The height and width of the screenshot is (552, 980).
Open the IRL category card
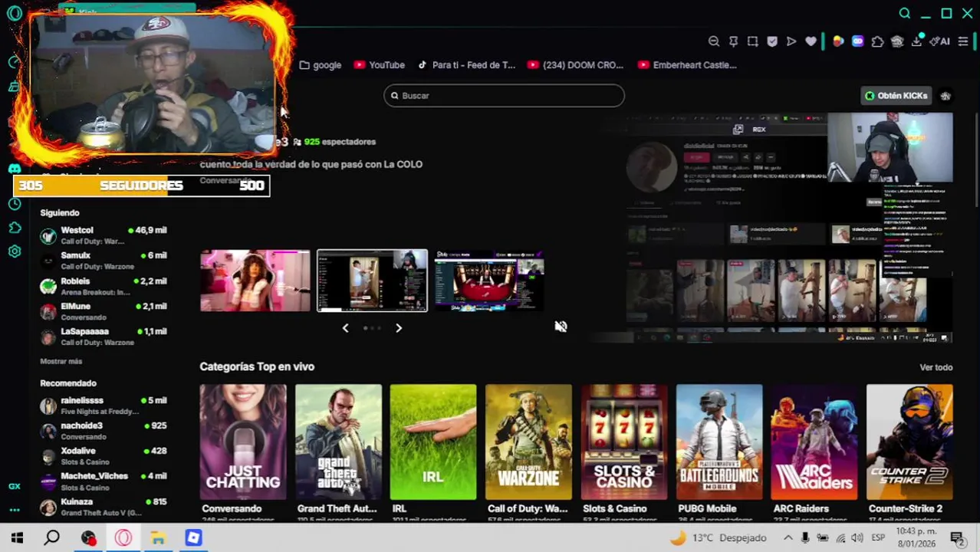[433, 442]
